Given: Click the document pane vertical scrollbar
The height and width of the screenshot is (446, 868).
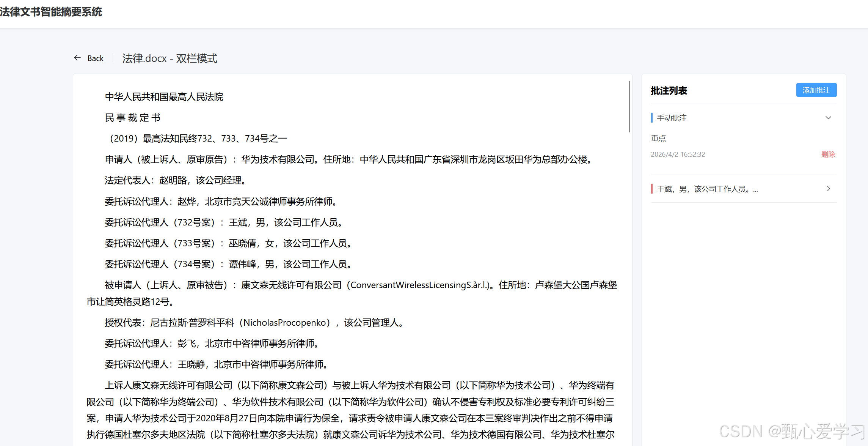Looking at the screenshot, I should (x=629, y=107).
